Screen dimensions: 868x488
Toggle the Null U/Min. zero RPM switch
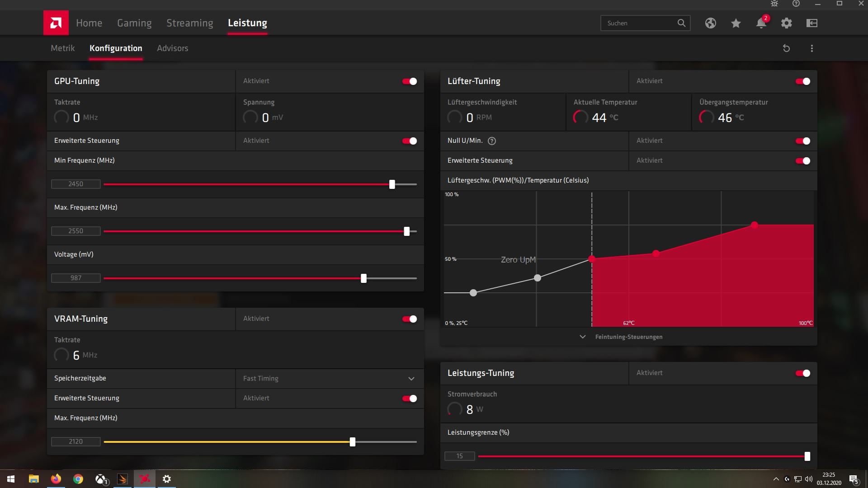tap(803, 141)
